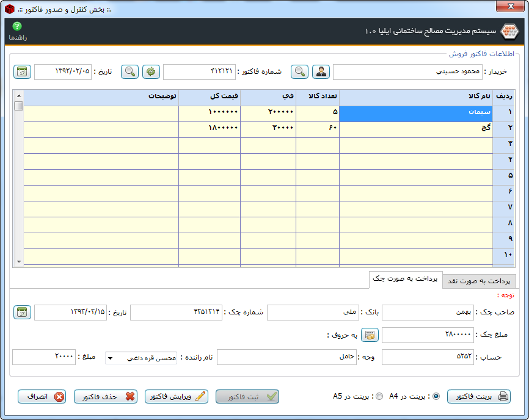Click the انصراف cancel button
The image size is (529, 420).
pyautogui.click(x=42, y=396)
